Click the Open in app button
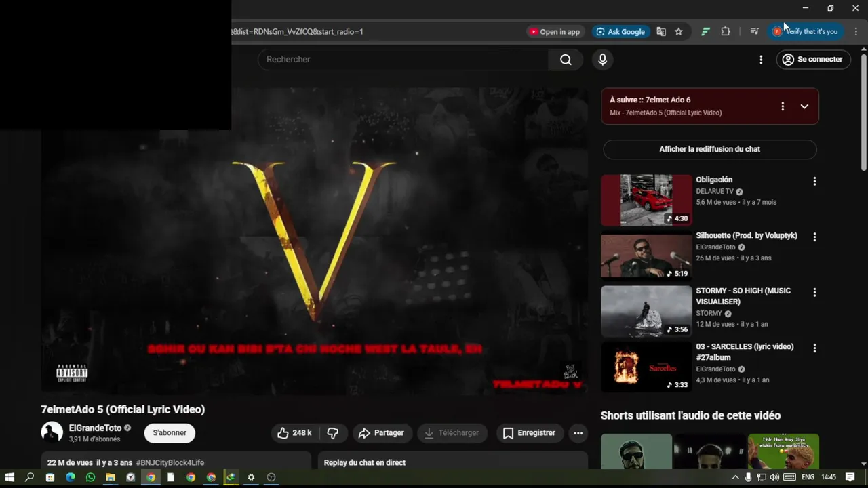This screenshot has width=868, height=488. pos(555,31)
